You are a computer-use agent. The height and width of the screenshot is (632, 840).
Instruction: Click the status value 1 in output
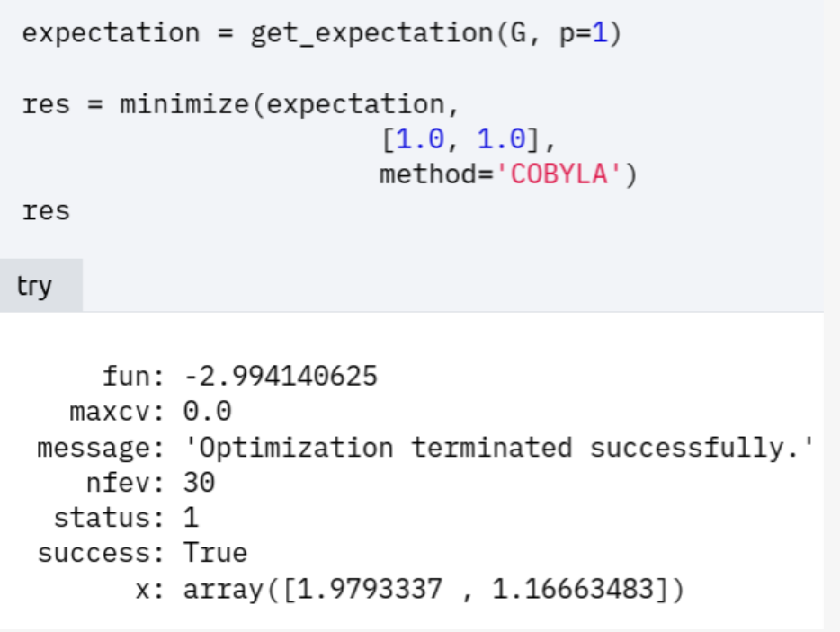tap(191, 519)
